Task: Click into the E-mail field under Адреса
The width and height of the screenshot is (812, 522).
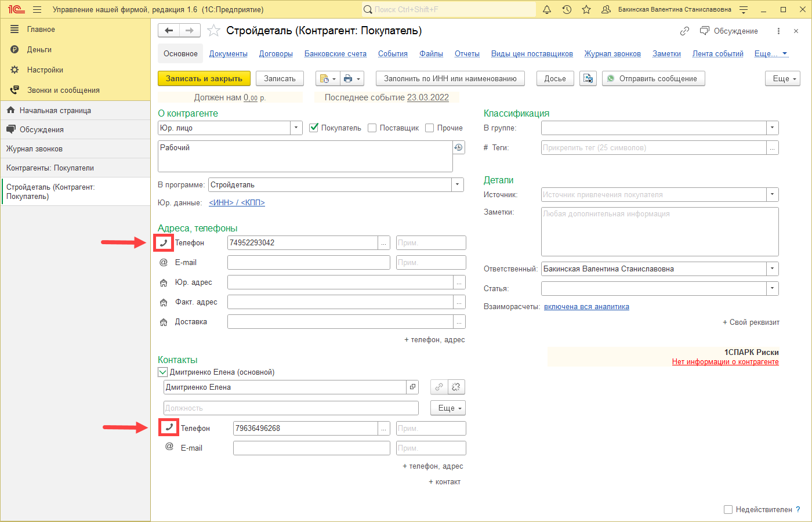Action: [309, 263]
